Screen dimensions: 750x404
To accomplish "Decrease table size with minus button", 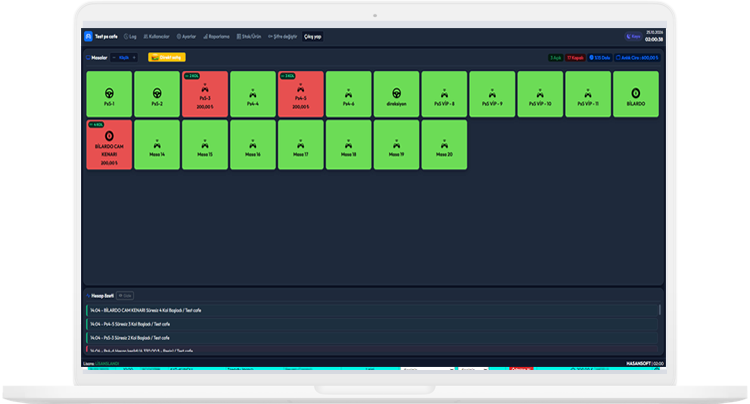I will (x=114, y=57).
